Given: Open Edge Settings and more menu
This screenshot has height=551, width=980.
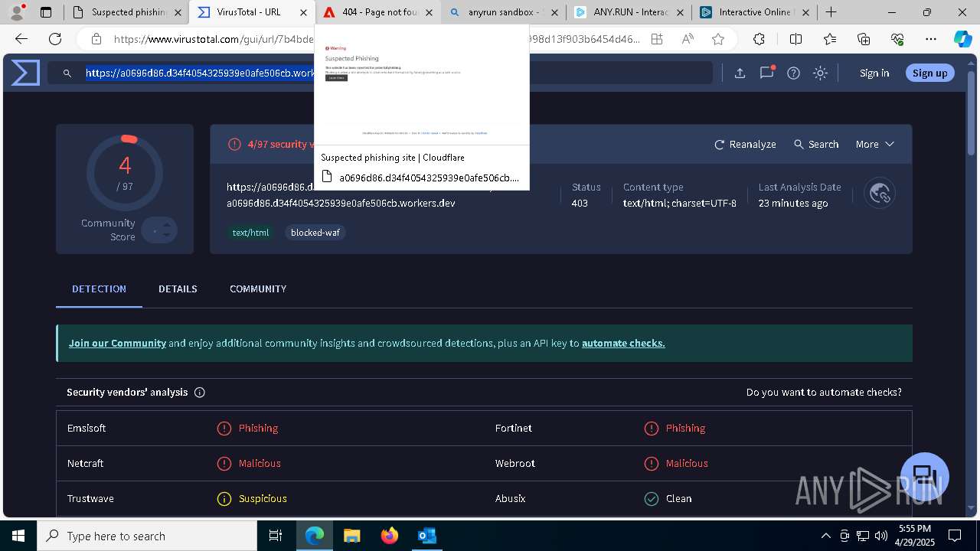Looking at the screenshot, I should point(931,39).
